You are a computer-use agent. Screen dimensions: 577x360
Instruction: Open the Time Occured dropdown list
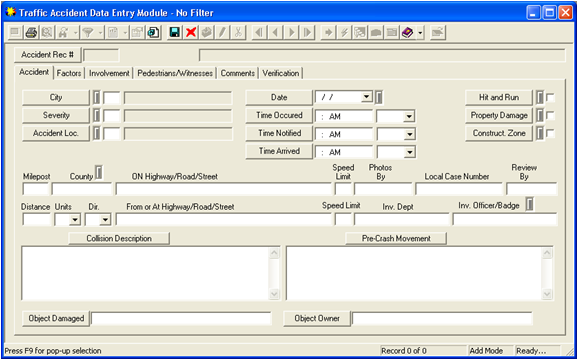pyautogui.click(x=409, y=116)
